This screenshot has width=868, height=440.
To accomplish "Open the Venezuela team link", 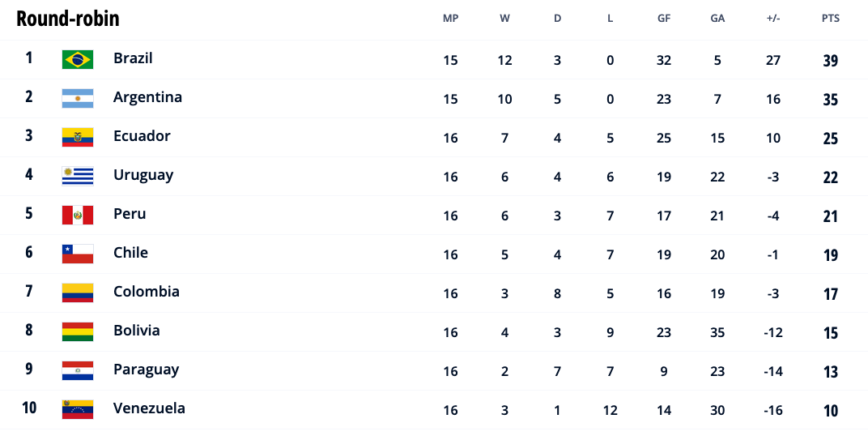I will (150, 408).
